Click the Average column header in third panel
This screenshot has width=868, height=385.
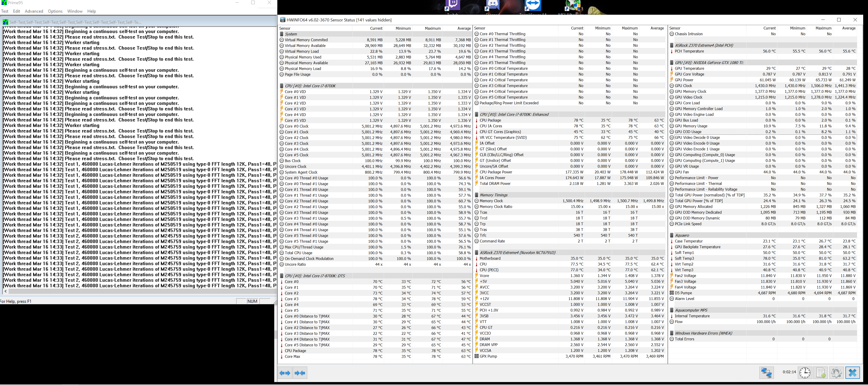(x=845, y=28)
